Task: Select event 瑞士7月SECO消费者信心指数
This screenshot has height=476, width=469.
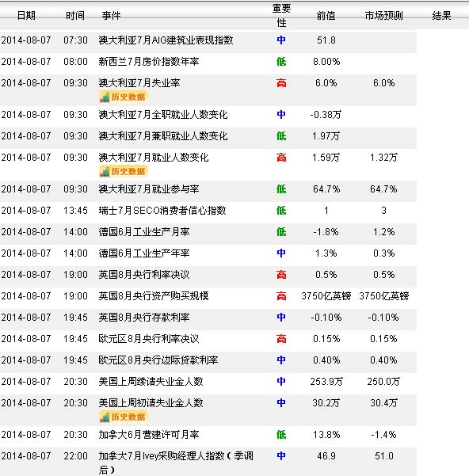Action: [162, 211]
